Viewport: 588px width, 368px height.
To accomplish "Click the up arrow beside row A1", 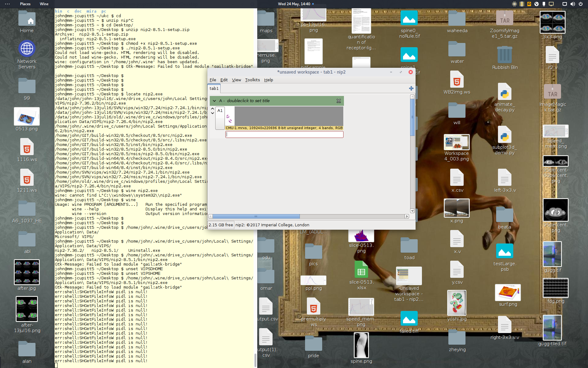I will [213, 109].
